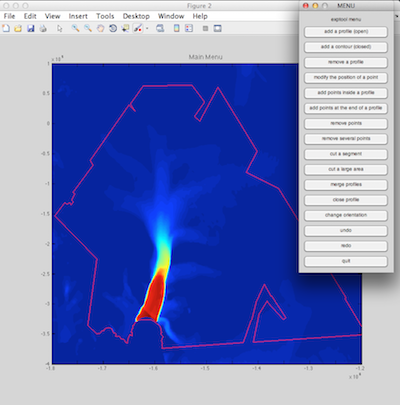Click the New Figure toolbar icon
Screen dimensions: 400x405
pos(6,29)
